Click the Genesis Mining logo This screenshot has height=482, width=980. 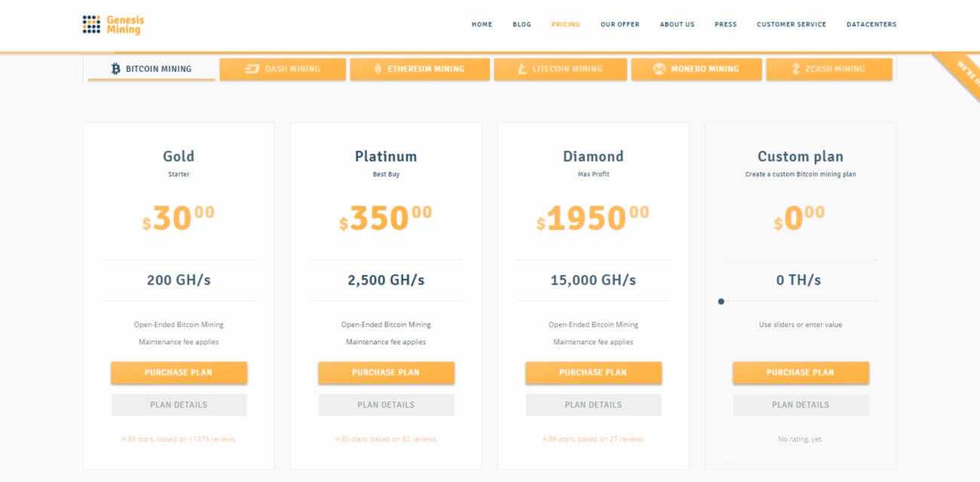(x=113, y=24)
